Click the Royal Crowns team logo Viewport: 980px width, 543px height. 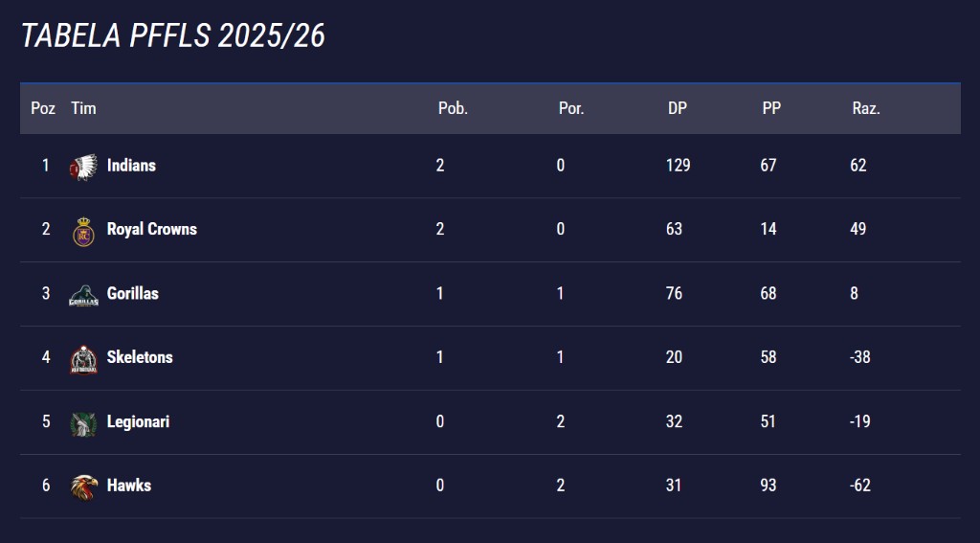(x=84, y=231)
